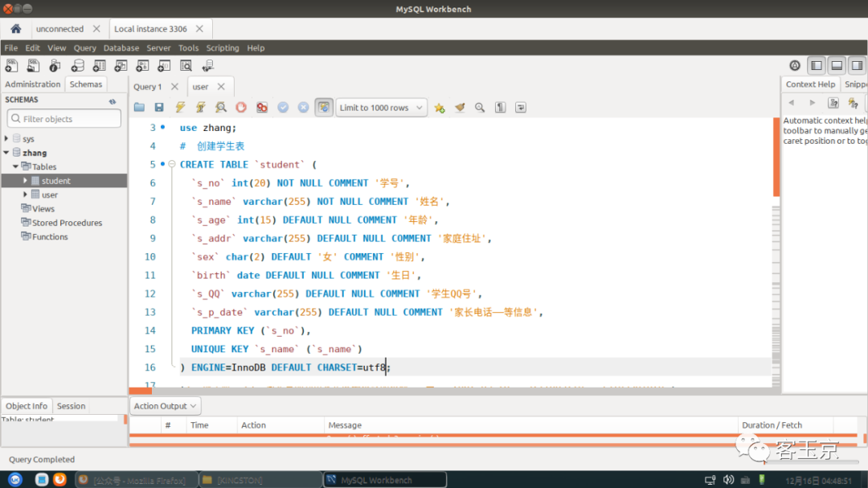The width and height of the screenshot is (868, 488).
Task: Execute statement under cursor icon
Action: (x=200, y=108)
